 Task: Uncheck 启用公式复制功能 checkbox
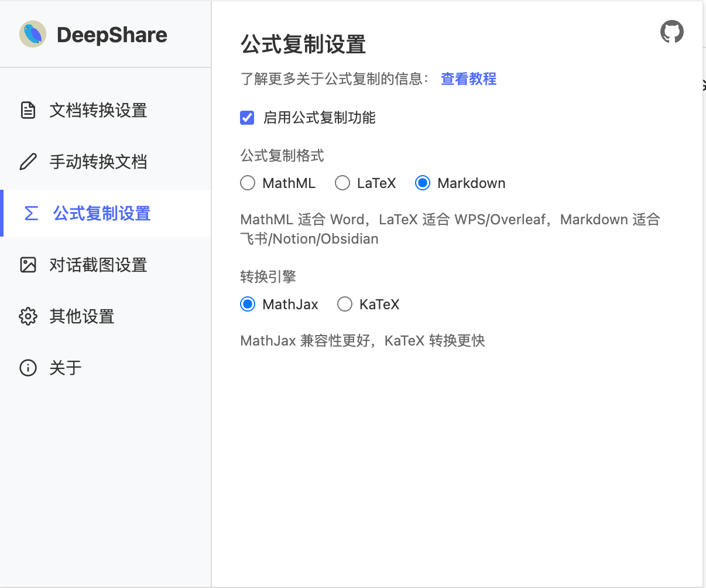(x=246, y=118)
